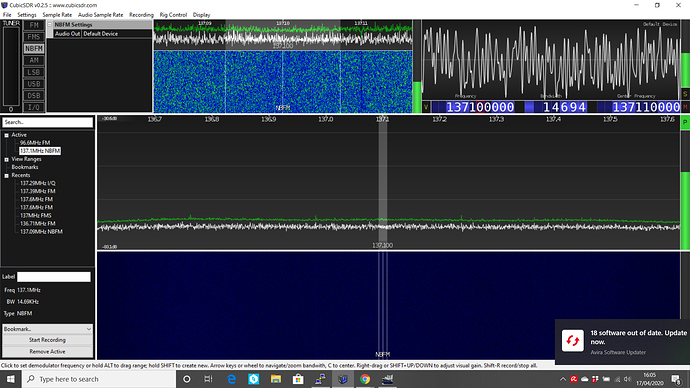Click the V frequency lock icon
690x388 pixels.
(x=426, y=107)
